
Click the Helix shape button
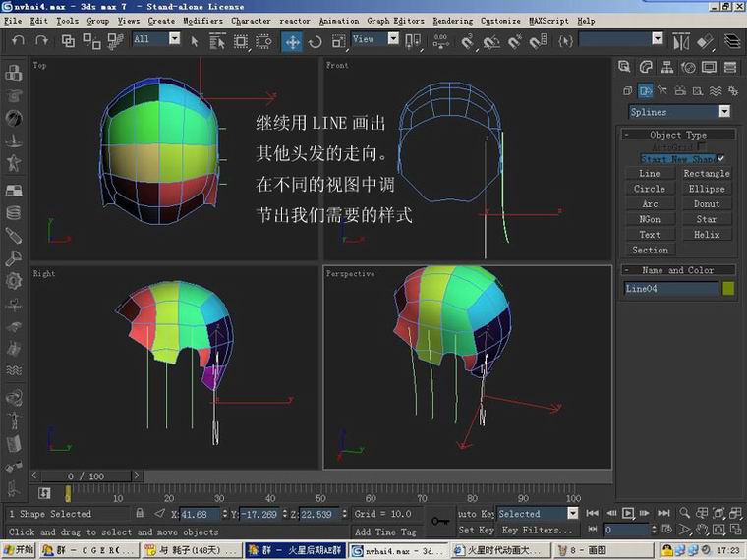pos(707,234)
